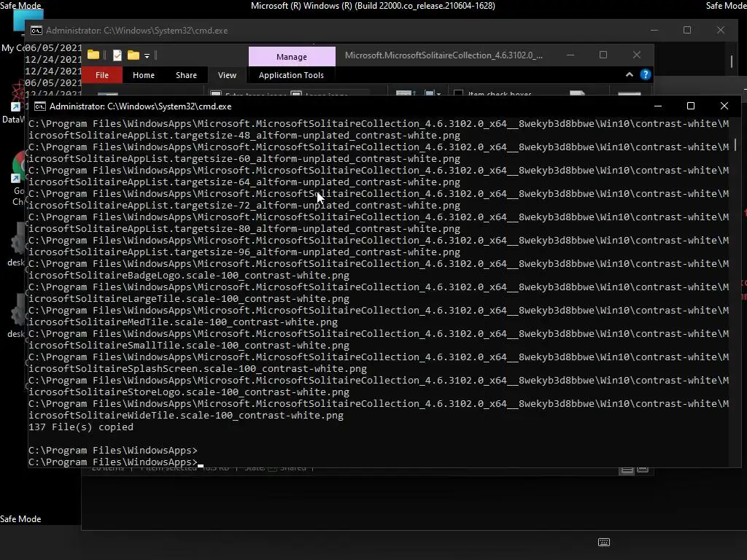Screen dimensions: 747x560
Task: Click the 'icrosoftSolitaireLargeTile.scale-100_contrast-white.png' line
Action: [189, 298]
